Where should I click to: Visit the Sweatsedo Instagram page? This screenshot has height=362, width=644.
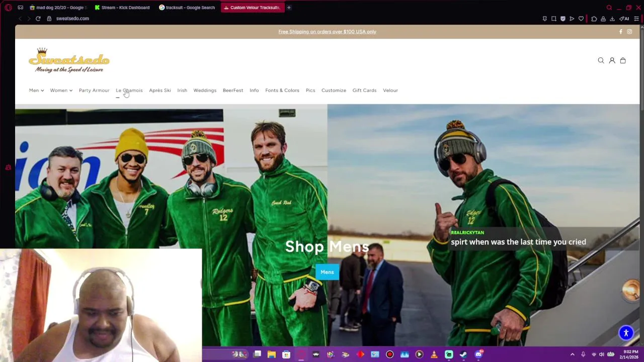(x=629, y=32)
